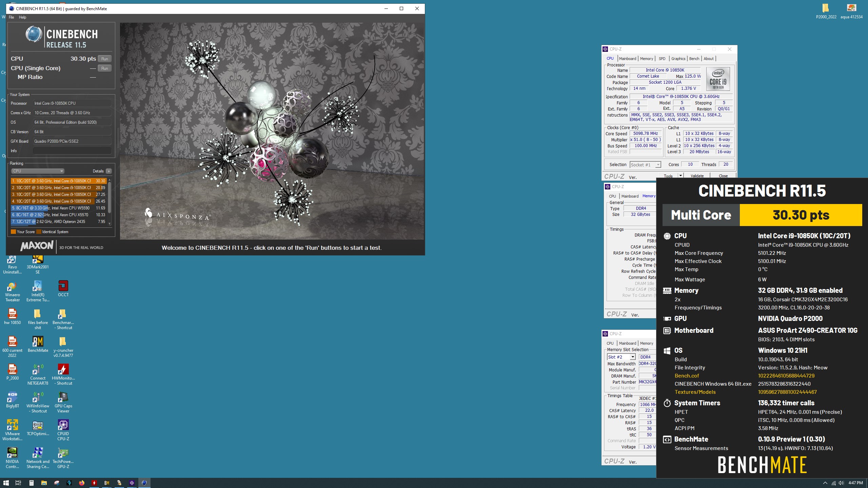Click the Intel Core i9 logo in CPU-Z
This screenshot has height=488, width=868.
coord(718,79)
